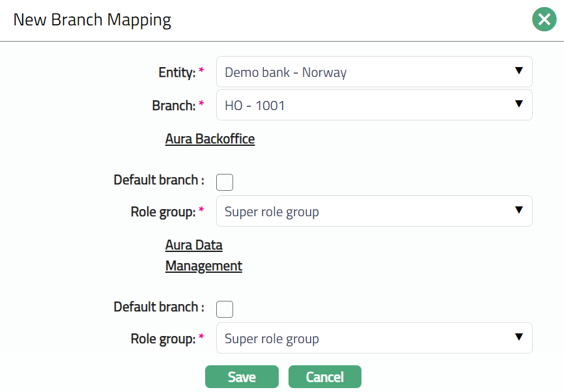
Task: Click the Entity field label
Action: (x=176, y=72)
